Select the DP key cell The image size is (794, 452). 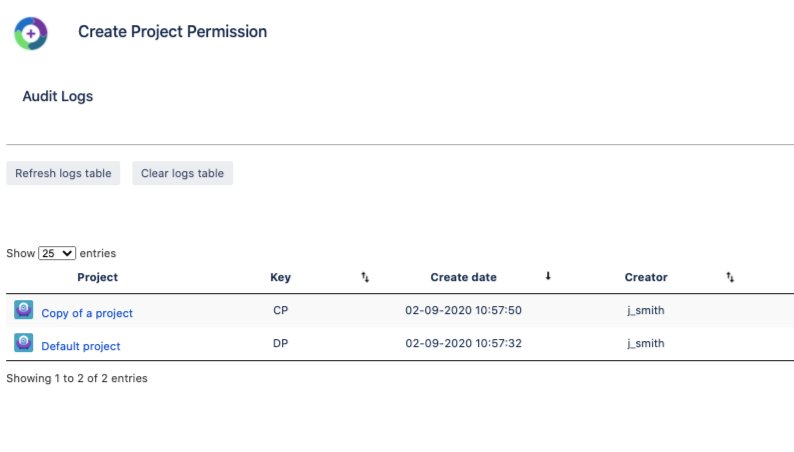280,344
